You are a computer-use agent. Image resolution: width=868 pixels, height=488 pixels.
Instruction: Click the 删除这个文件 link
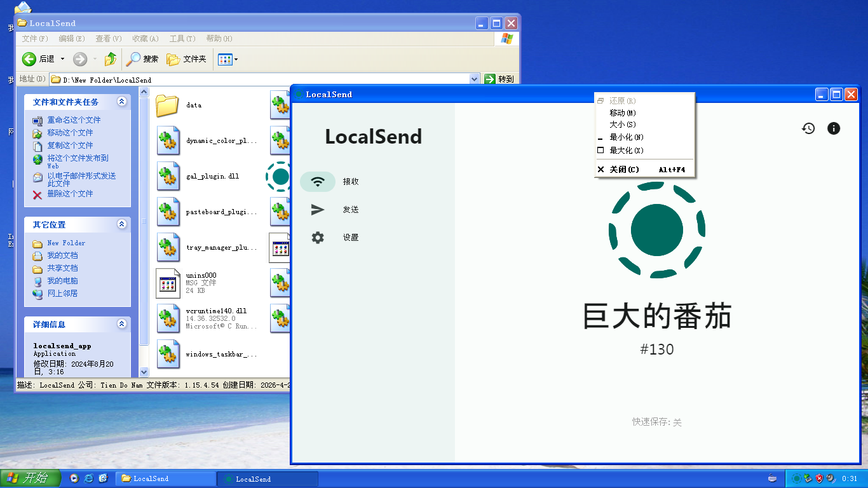coord(70,194)
